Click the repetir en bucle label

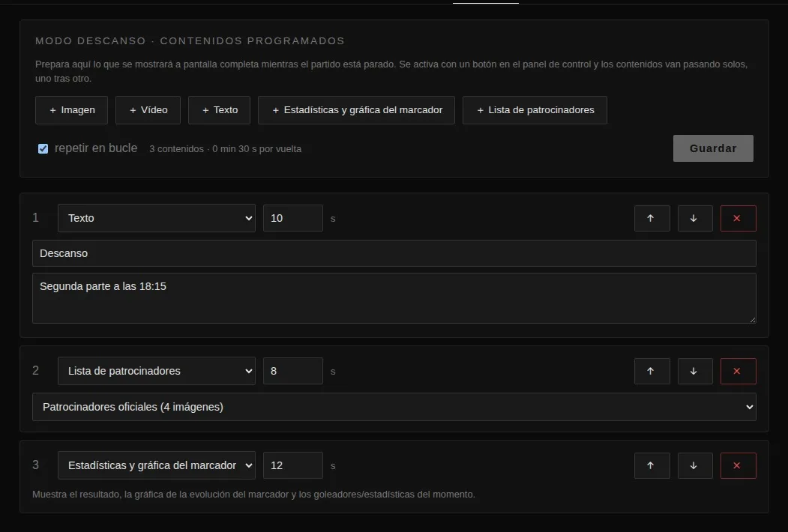tap(96, 148)
